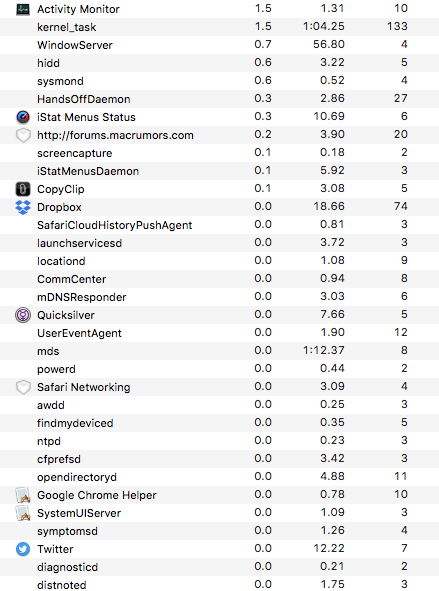This screenshot has height=591, width=439.
Task: Click the 133 threads value for kernel_task
Action: (x=397, y=26)
